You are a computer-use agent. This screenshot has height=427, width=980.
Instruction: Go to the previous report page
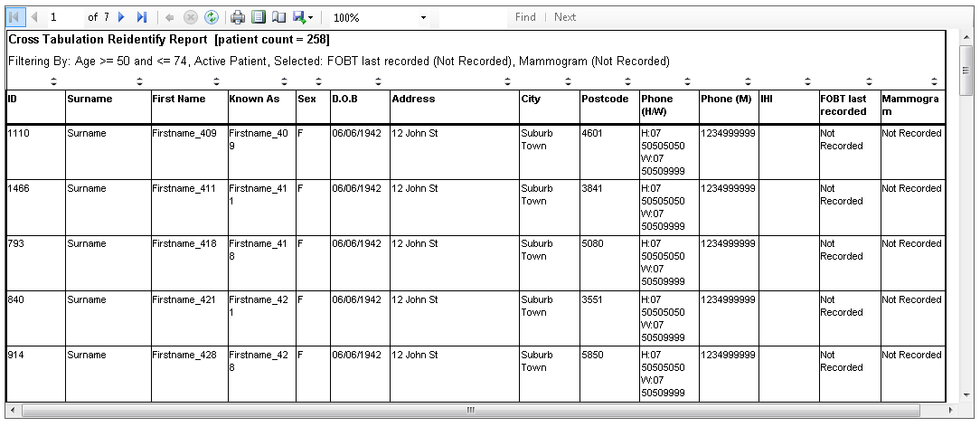click(34, 17)
